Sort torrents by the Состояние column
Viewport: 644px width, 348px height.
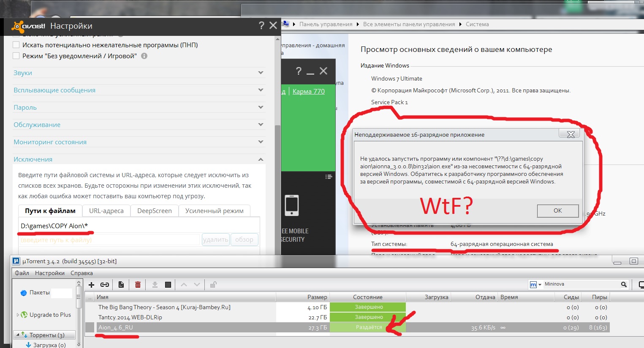[367, 297]
